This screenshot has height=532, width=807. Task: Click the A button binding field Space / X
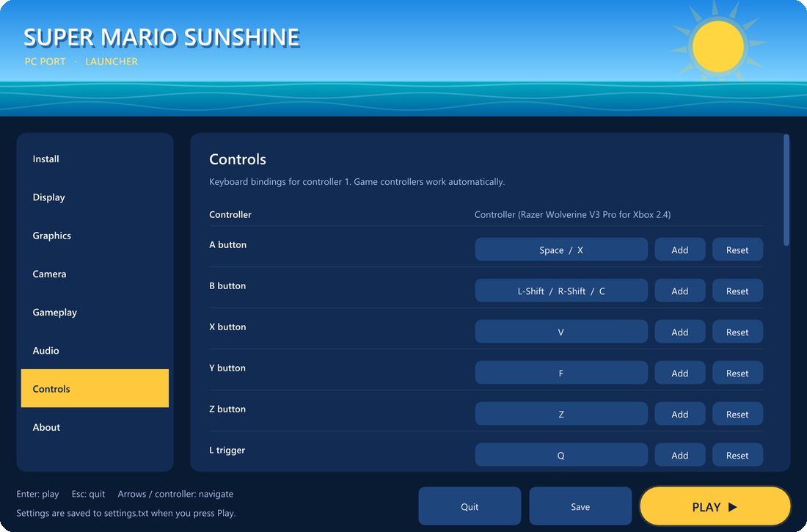click(x=561, y=249)
